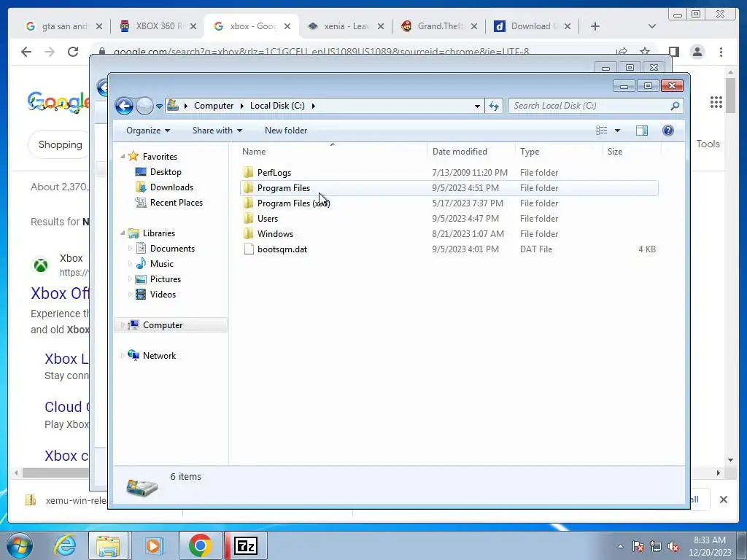The height and width of the screenshot is (560, 747).
Task: Select the Users folder icon
Action: coord(248,218)
